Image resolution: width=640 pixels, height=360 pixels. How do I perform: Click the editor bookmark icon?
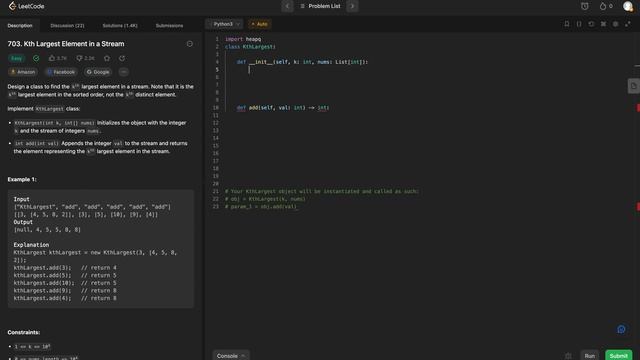pyautogui.click(x=567, y=24)
